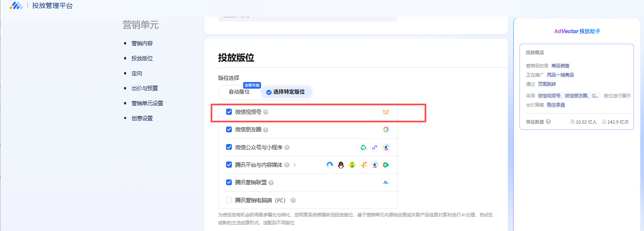Click the colorful ring icon in 微信公众号与小程序 row
644x231 pixels.
pyautogui.click(x=386, y=147)
